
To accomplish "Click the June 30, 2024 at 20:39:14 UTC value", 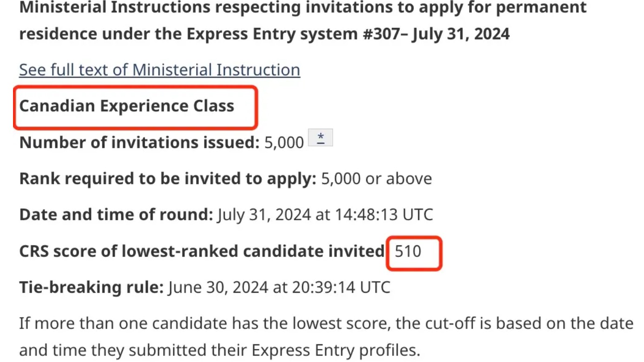I will (279, 287).
